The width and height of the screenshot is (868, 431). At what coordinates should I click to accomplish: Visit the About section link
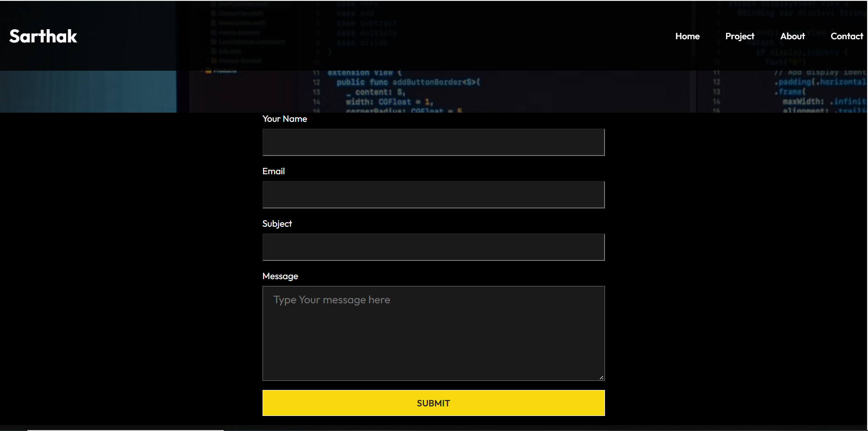(x=793, y=36)
